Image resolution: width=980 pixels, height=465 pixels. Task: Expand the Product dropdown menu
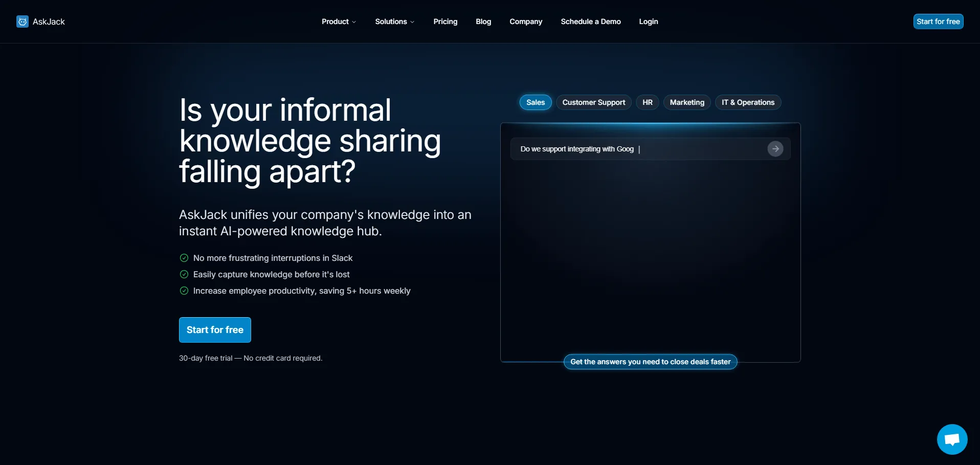click(x=339, y=21)
